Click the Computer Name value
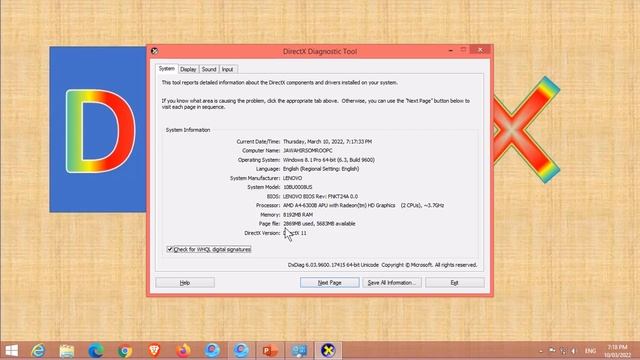The height and width of the screenshot is (360, 640). 308,151
